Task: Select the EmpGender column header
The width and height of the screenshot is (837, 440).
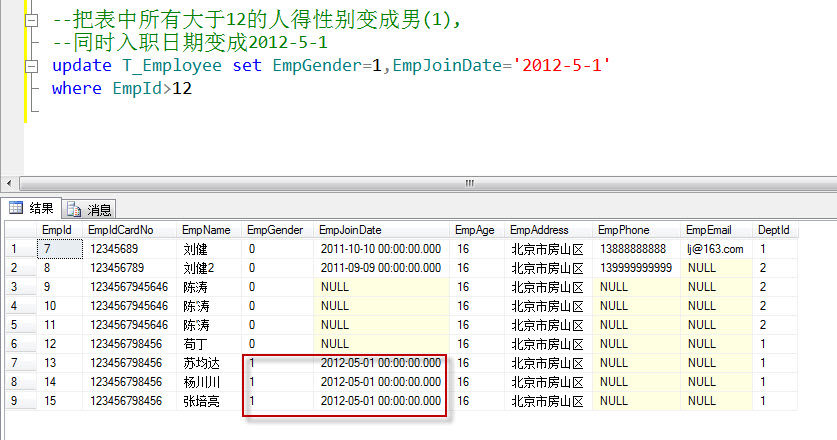Action: point(278,230)
